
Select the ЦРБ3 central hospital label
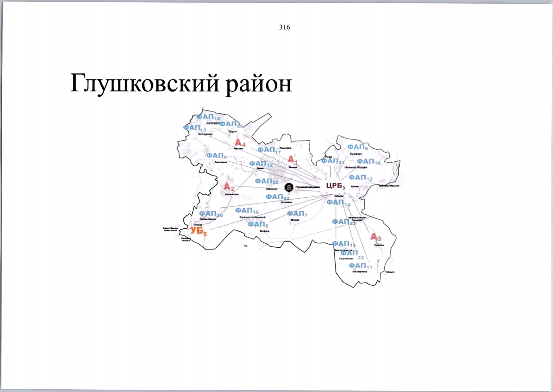pyautogui.click(x=336, y=186)
